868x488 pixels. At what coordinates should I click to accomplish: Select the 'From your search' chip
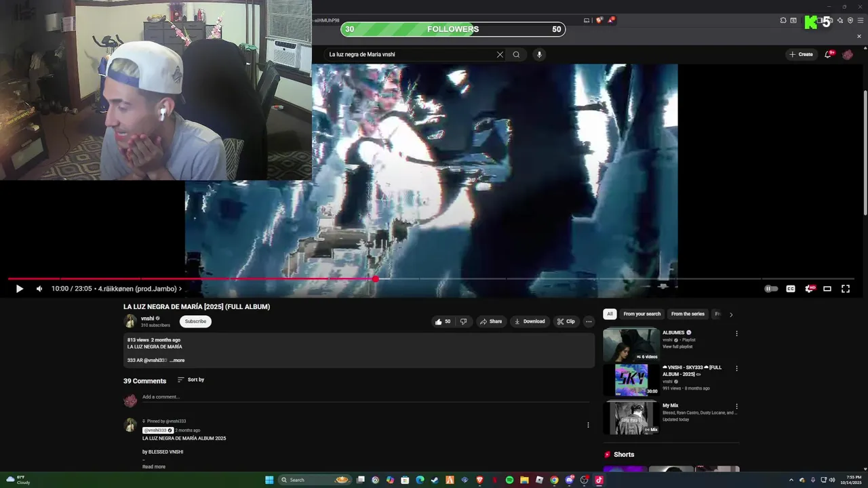click(642, 314)
